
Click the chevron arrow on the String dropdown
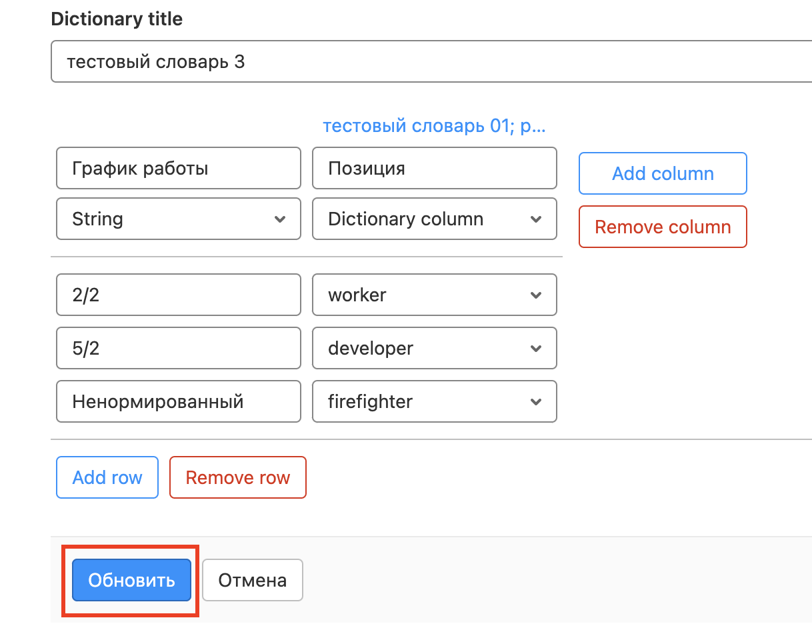tap(280, 219)
